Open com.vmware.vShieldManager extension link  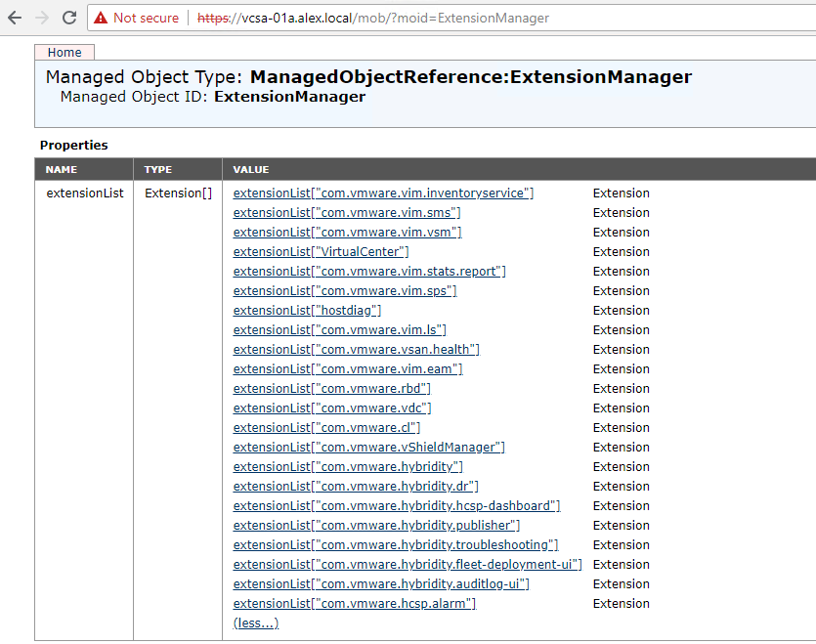(x=368, y=447)
